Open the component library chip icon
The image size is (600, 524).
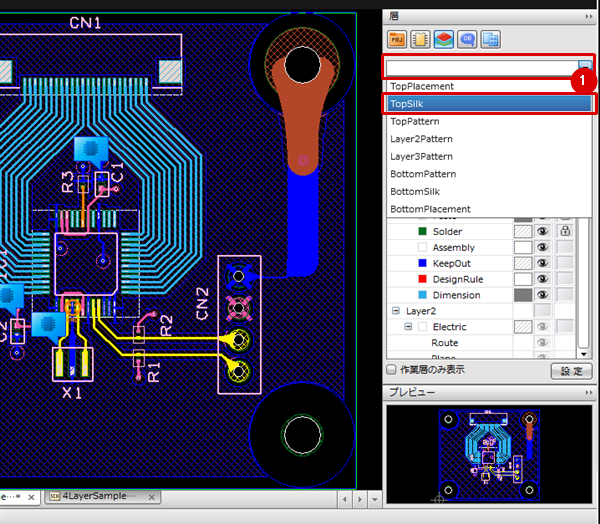tap(420, 39)
